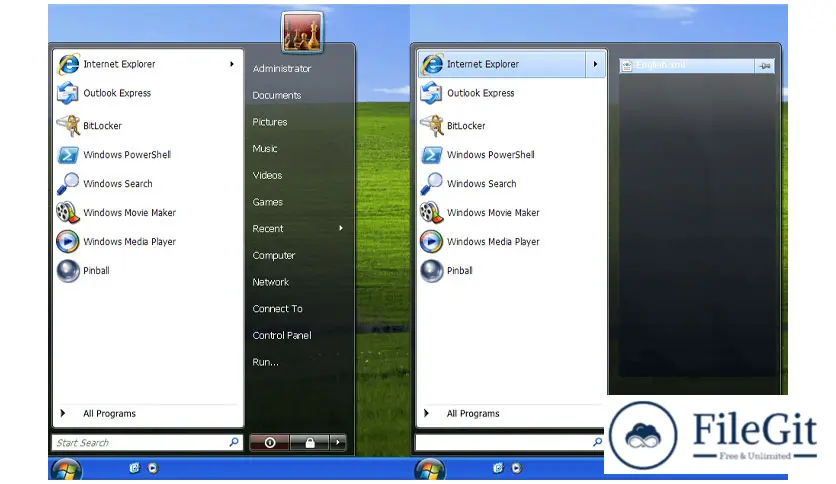Select highlighted Internet Explorer in right Start menu
This screenshot has height=484, width=836.
pyautogui.click(x=502, y=64)
